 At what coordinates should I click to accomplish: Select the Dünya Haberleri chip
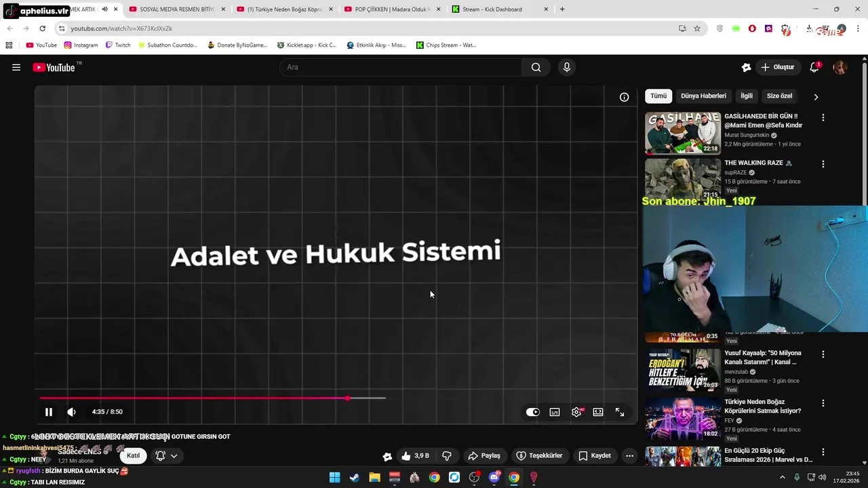(703, 96)
